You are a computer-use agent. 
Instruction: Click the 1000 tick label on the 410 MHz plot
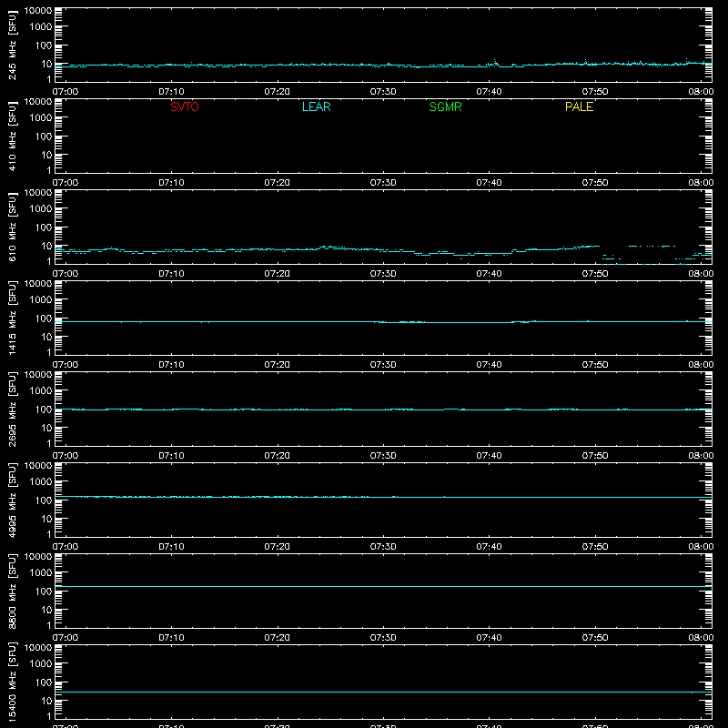pyautogui.click(x=41, y=117)
